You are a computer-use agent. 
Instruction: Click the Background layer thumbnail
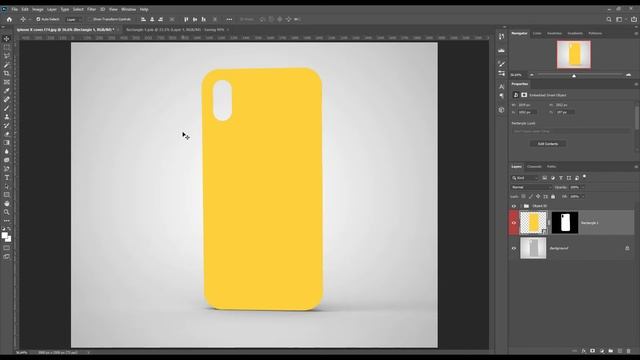[x=533, y=248]
